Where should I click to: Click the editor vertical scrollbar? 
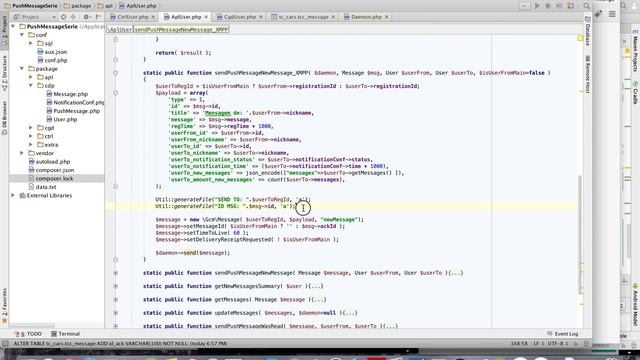[580, 235]
